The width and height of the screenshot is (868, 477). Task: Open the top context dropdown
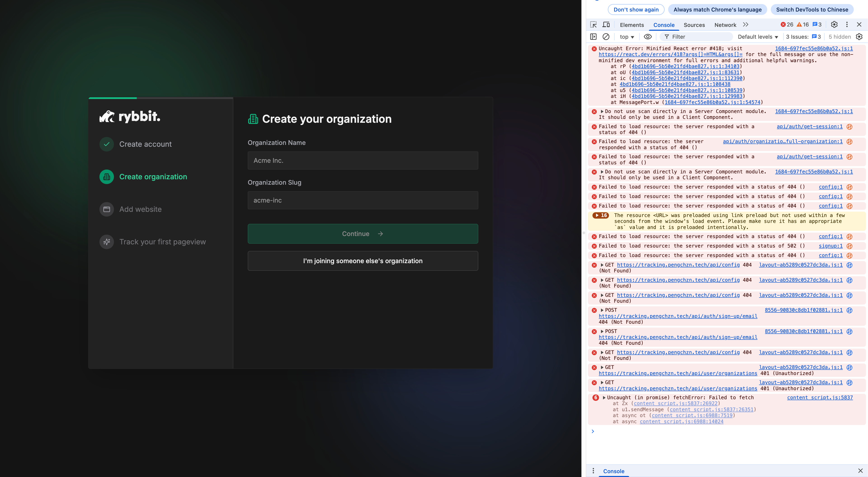click(627, 37)
